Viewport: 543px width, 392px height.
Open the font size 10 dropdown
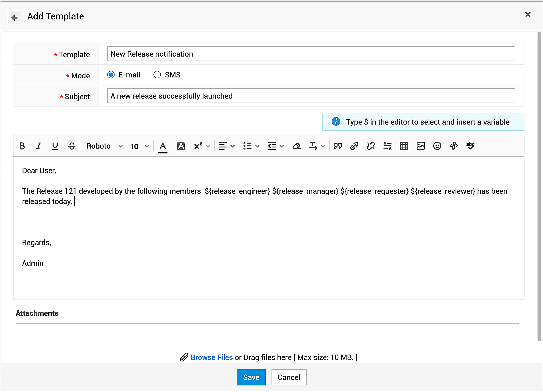[x=139, y=146]
